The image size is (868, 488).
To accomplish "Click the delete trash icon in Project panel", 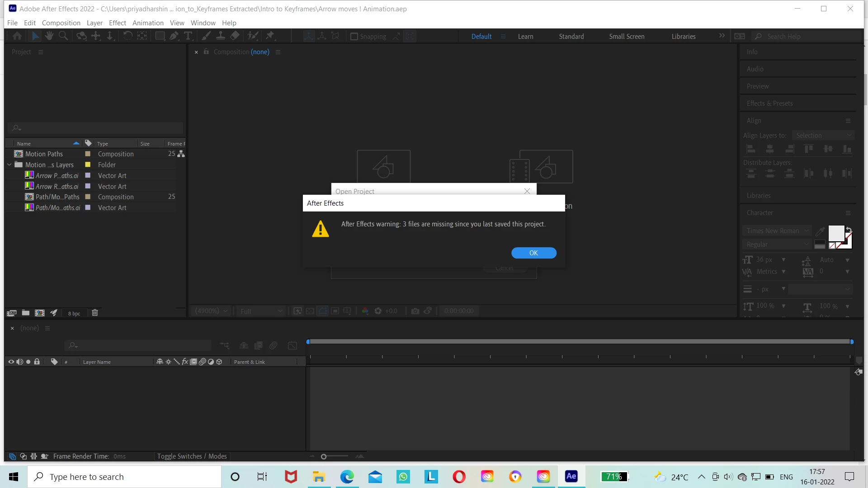I will pos(95,313).
